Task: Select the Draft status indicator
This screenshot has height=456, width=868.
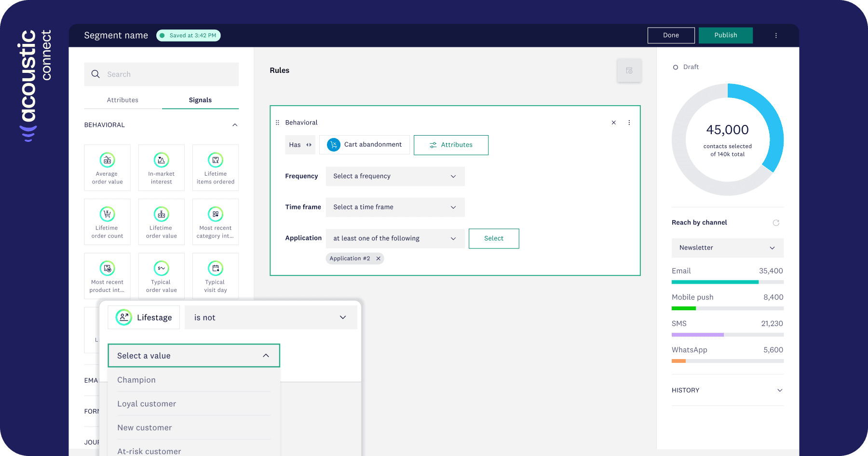Action: (686, 67)
